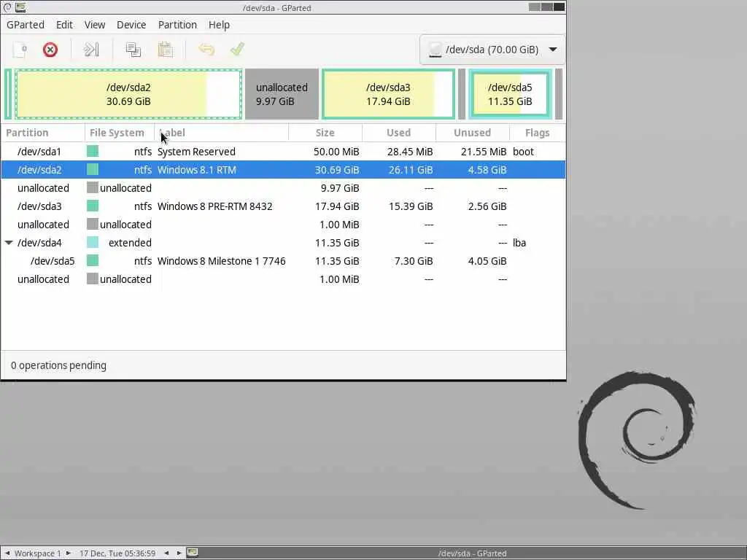747x560 pixels.
Task: Click the 15.39 GiB used value
Action: (x=411, y=206)
